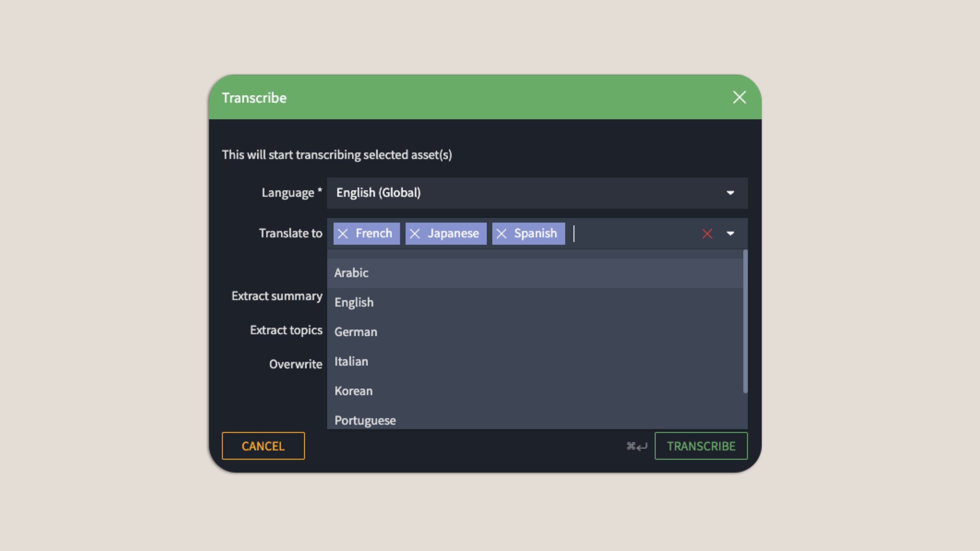Select English from the language list

tap(535, 303)
